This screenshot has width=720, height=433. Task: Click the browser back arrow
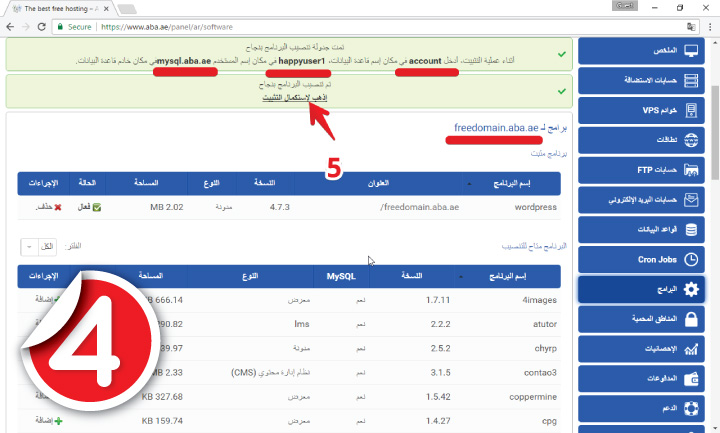point(10,27)
